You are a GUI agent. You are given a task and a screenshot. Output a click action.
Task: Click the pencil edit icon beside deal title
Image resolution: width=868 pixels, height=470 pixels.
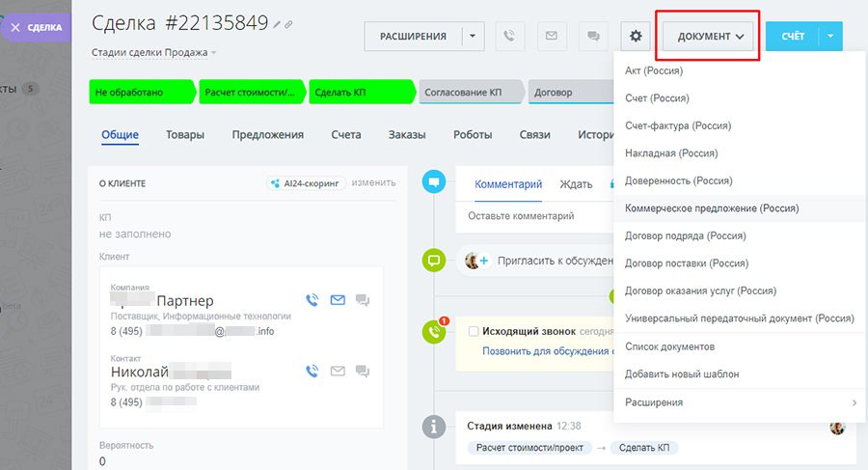point(277,24)
